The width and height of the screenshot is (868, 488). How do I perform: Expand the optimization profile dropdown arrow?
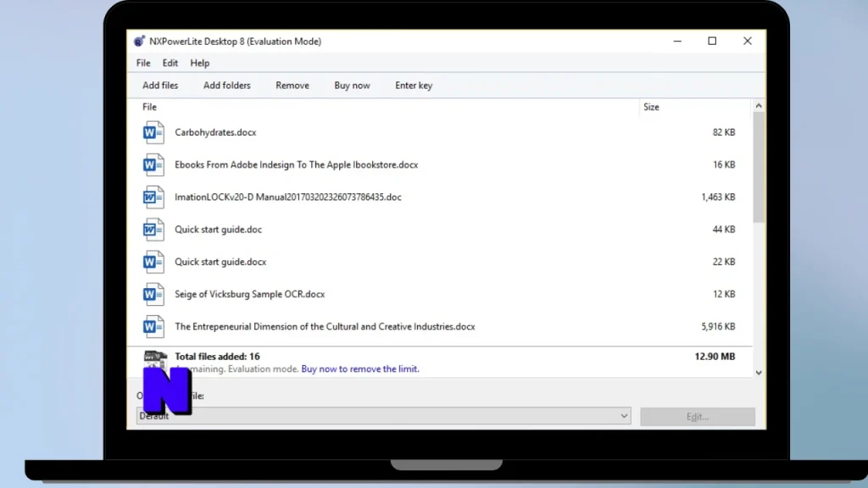[624, 416]
